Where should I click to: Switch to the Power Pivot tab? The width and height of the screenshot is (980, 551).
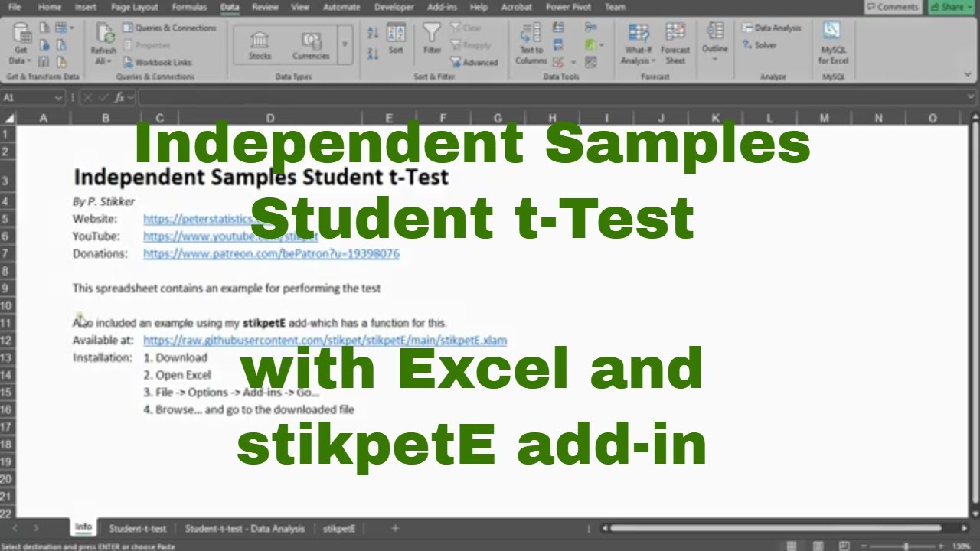(x=567, y=7)
